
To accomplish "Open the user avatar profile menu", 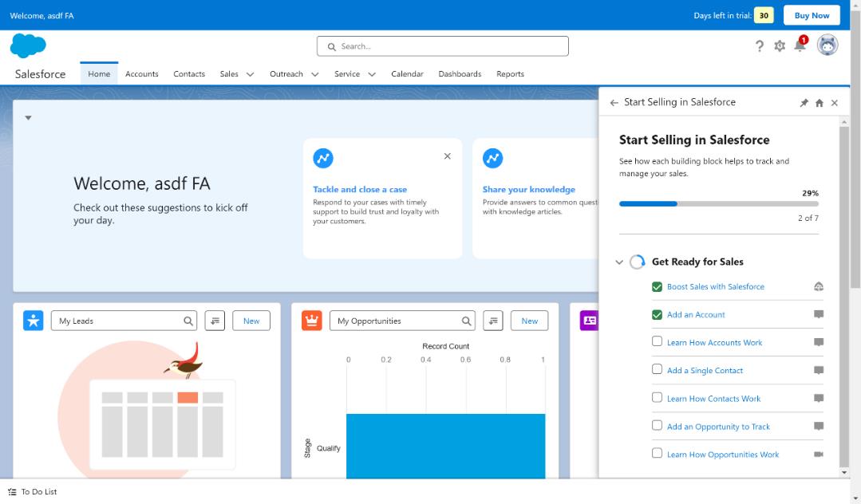I will [827, 45].
